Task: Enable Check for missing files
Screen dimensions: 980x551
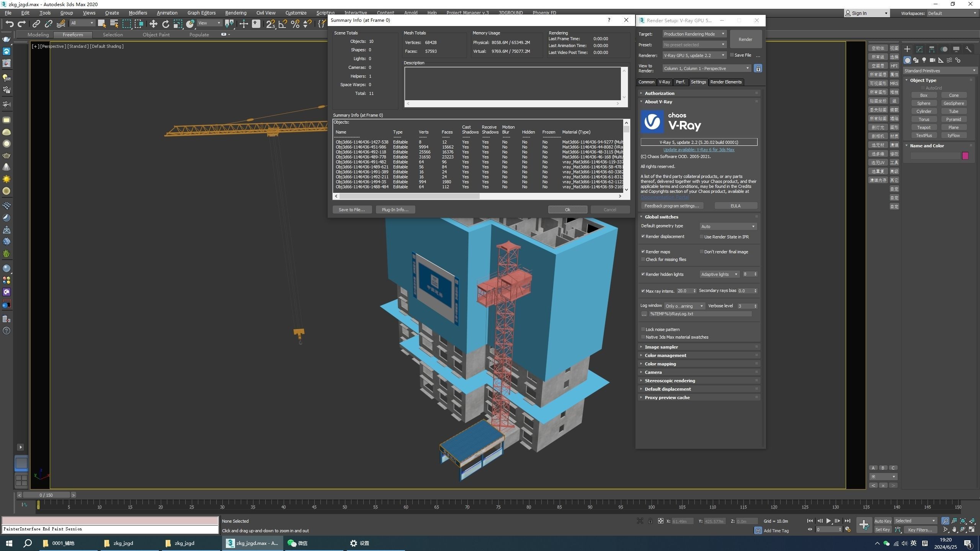Action: pyautogui.click(x=643, y=259)
